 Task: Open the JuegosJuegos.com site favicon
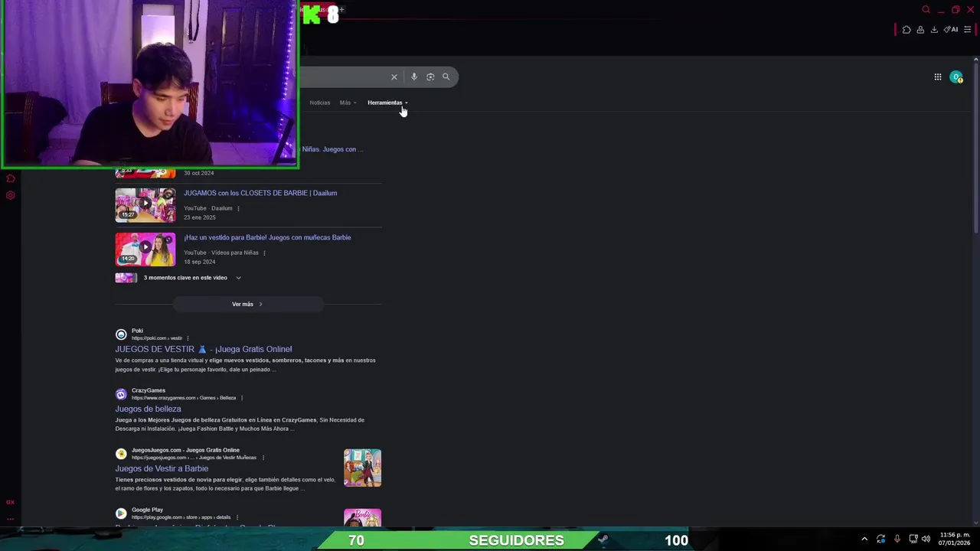[121, 454]
